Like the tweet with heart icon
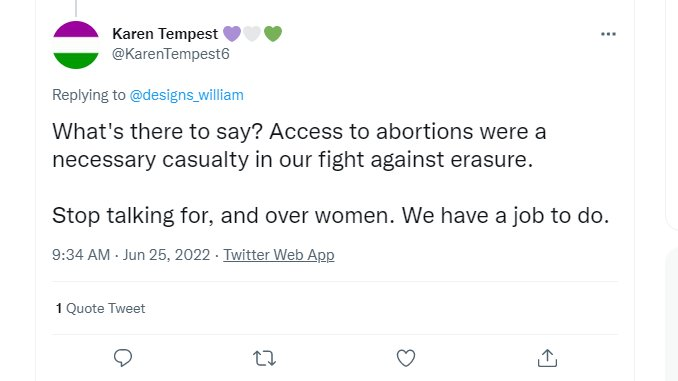 pyautogui.click(x=406, y=358)
